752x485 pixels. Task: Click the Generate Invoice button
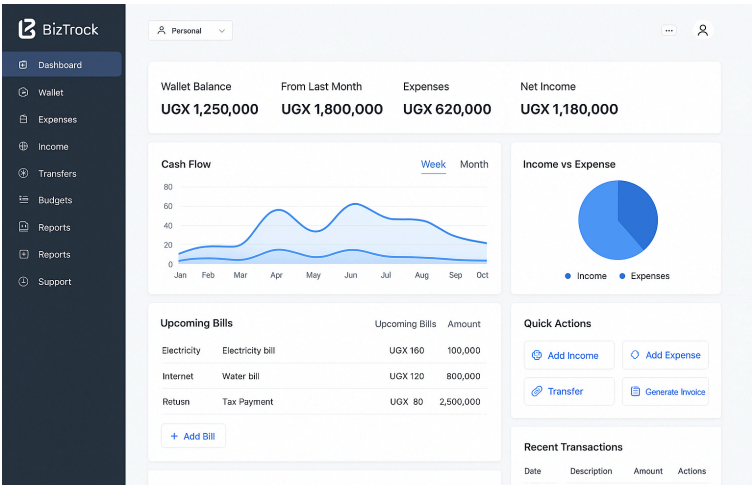[x=665, y=391]
